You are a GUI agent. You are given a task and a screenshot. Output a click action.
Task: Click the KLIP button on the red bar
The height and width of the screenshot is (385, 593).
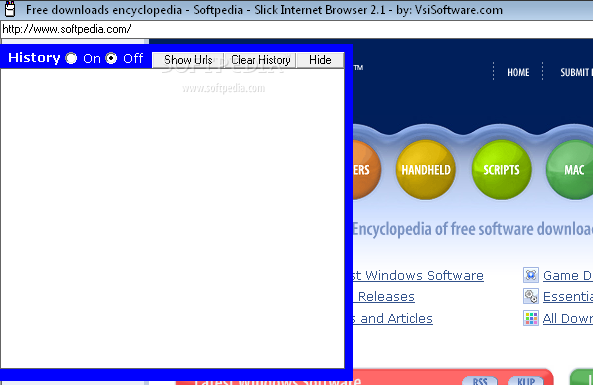pos(526,380)
